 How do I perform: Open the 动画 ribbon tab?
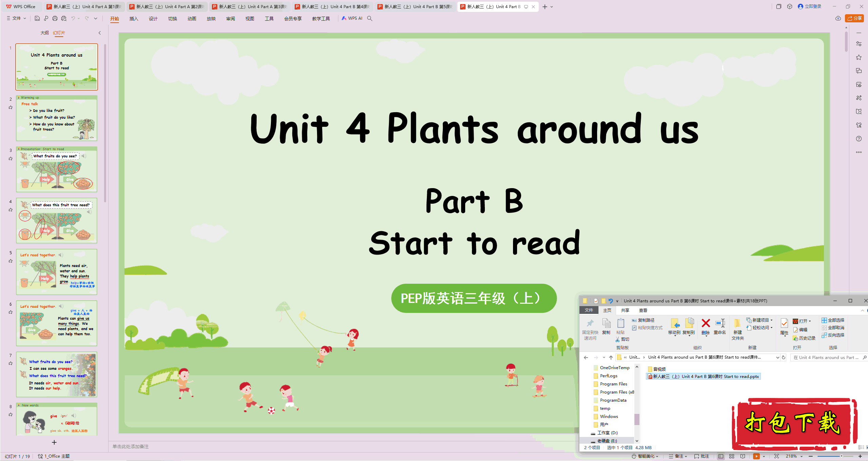[192, 19]
